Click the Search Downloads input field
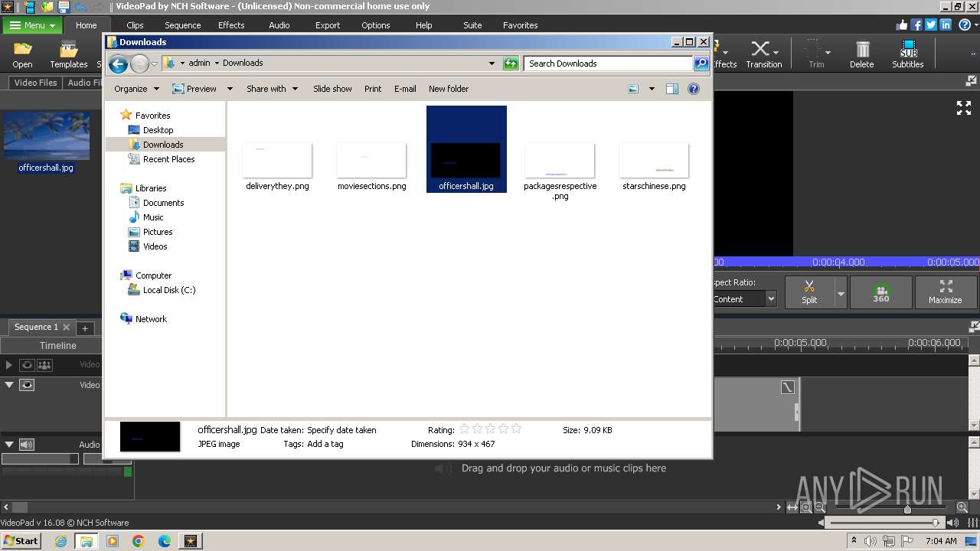 click(x=609, y=64)
